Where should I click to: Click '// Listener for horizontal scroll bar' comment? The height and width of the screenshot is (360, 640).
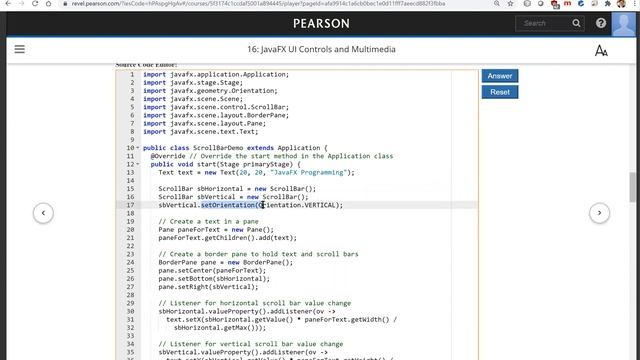tap(254, 303)
